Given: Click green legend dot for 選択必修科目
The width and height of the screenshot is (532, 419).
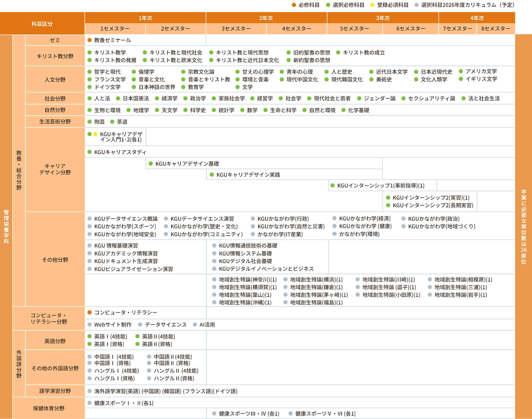Looking at the screenshot, I should [x=328, y=5].
